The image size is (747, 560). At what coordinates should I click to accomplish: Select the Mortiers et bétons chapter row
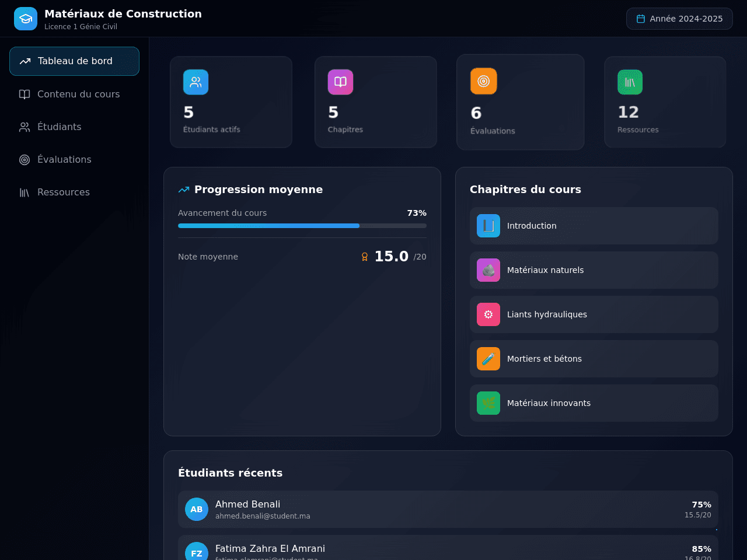click(594, 359)
